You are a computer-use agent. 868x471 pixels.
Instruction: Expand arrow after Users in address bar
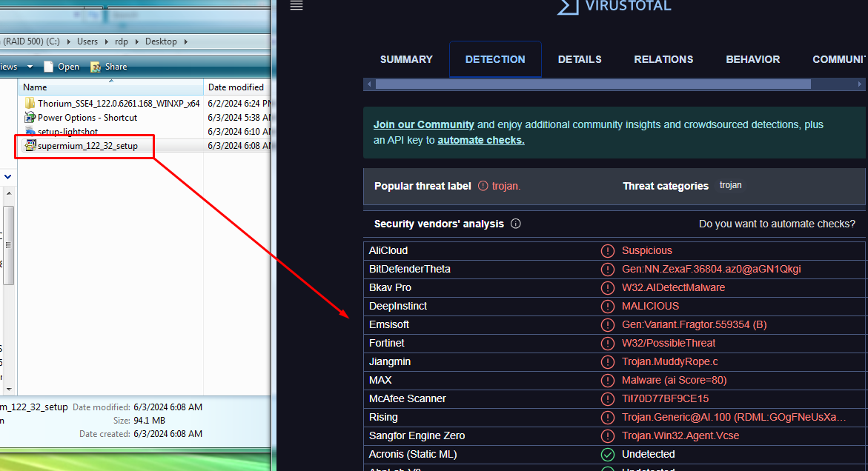pos(106,41)
